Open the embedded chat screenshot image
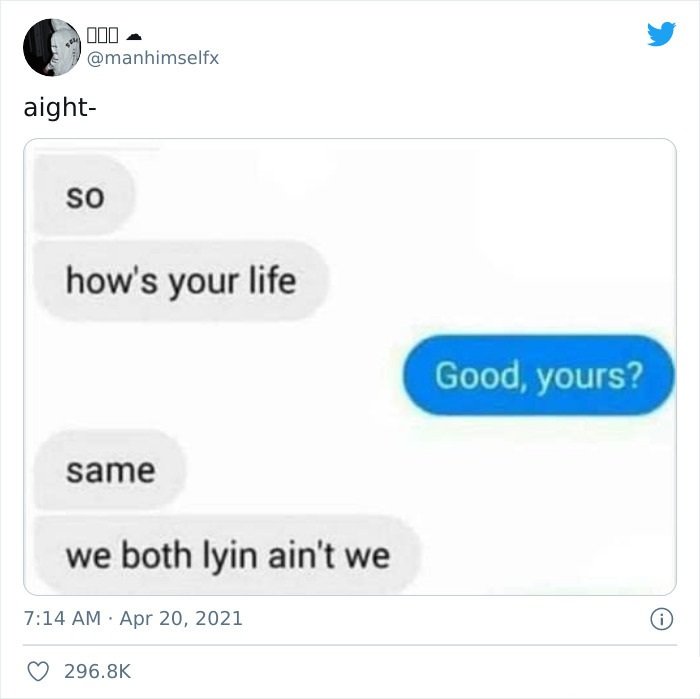This screenshot has width=700, height=699. [x=350, y=367]
